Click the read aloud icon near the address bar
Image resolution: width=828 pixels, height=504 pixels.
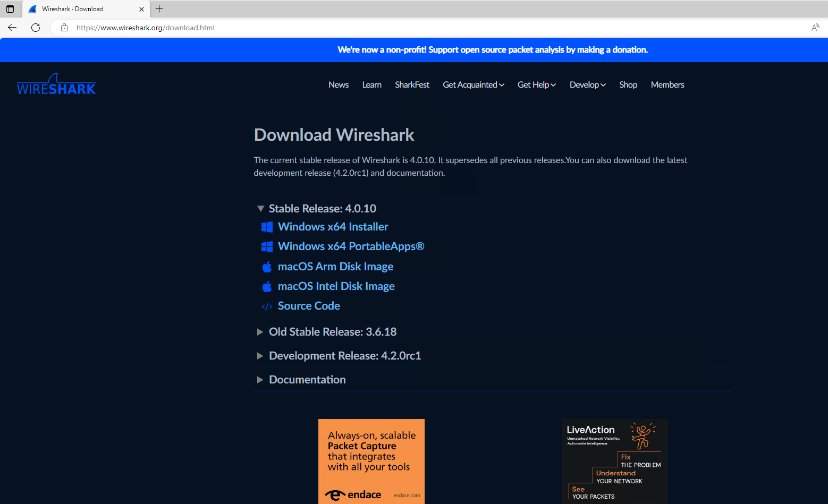pyautogui.click(x=815, y=27)
